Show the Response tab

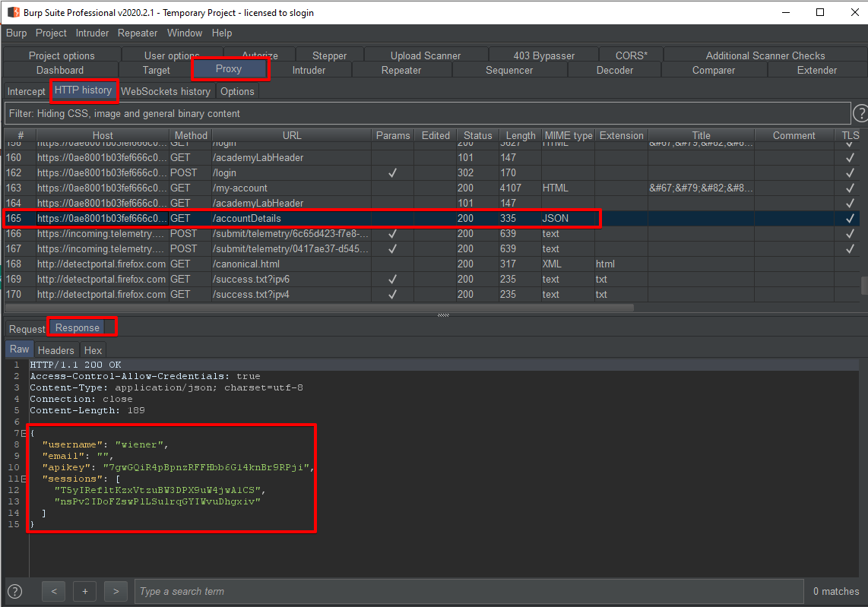(x=77, y=327)
